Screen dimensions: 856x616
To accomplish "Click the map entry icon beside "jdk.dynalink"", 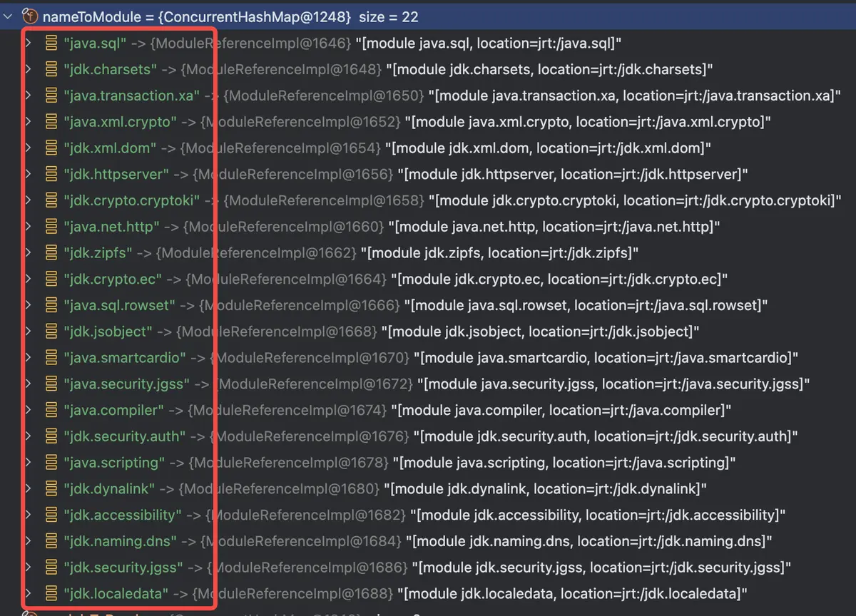I will point(51,489).
